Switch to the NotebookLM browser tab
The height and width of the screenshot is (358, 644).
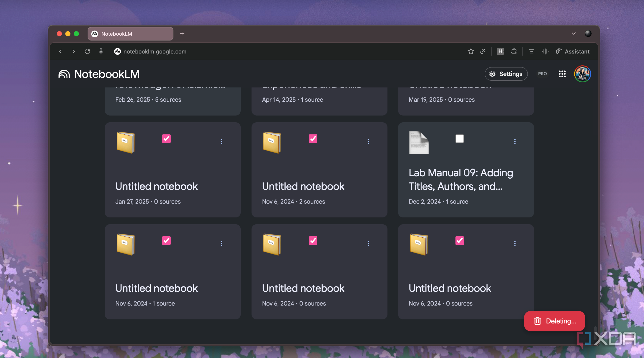(x=130, y=34)
